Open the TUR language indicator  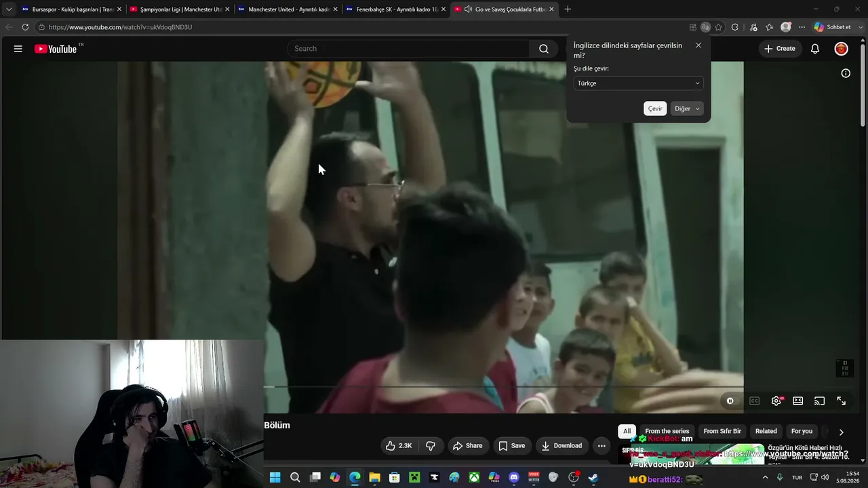click(x=797, y=477)
